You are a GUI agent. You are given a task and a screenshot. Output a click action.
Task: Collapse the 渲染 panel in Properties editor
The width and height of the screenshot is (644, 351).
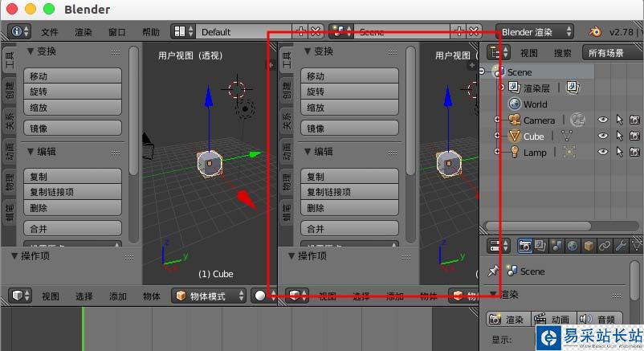493,294
